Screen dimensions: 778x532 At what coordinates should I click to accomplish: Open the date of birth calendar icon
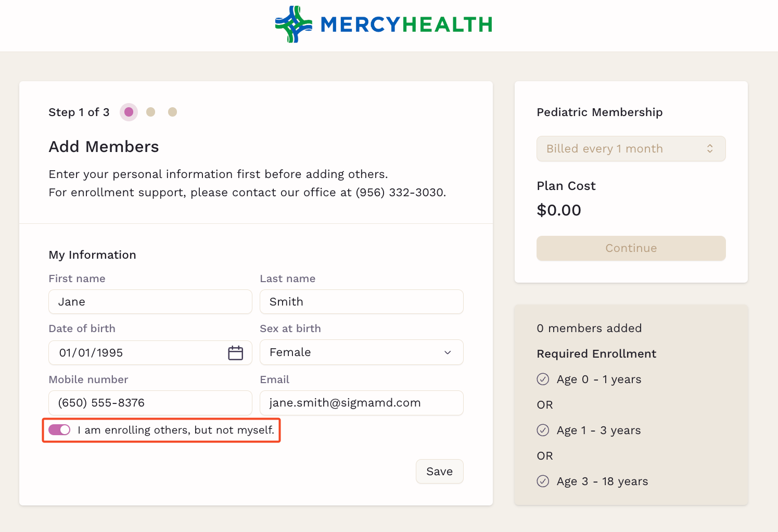point(236,353)
